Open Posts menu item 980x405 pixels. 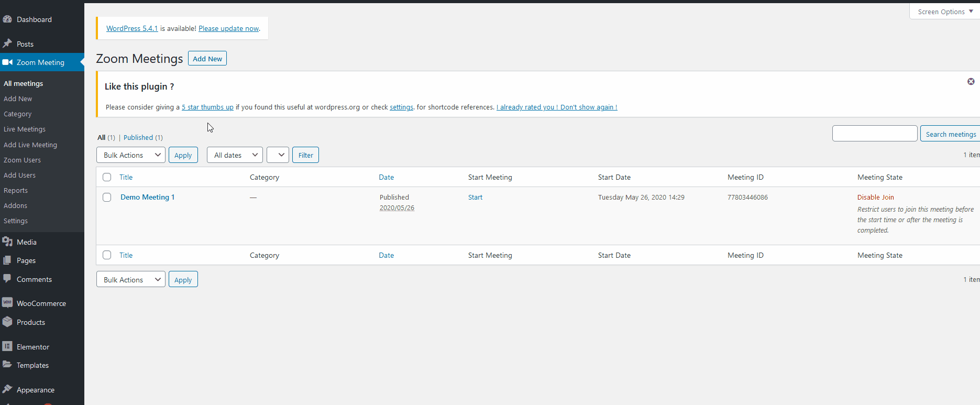pyautogui.click(x=25, y=44)
